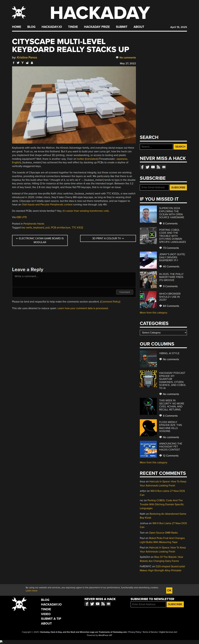
Task: Share the article on Reddit icon
Action: pyautogui.click(x=27, y=63)
